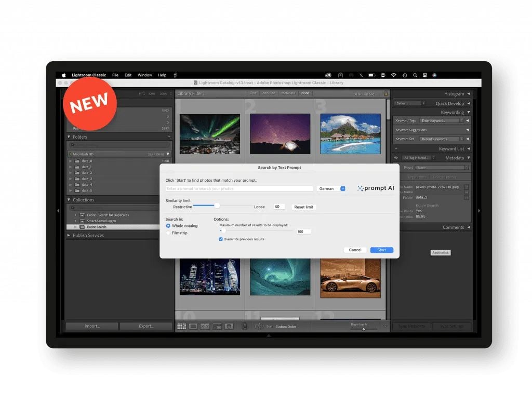This screenshot has height=395, width=532.
Task: Open Time Machine menu bar icon
Action: coord(405,75)
